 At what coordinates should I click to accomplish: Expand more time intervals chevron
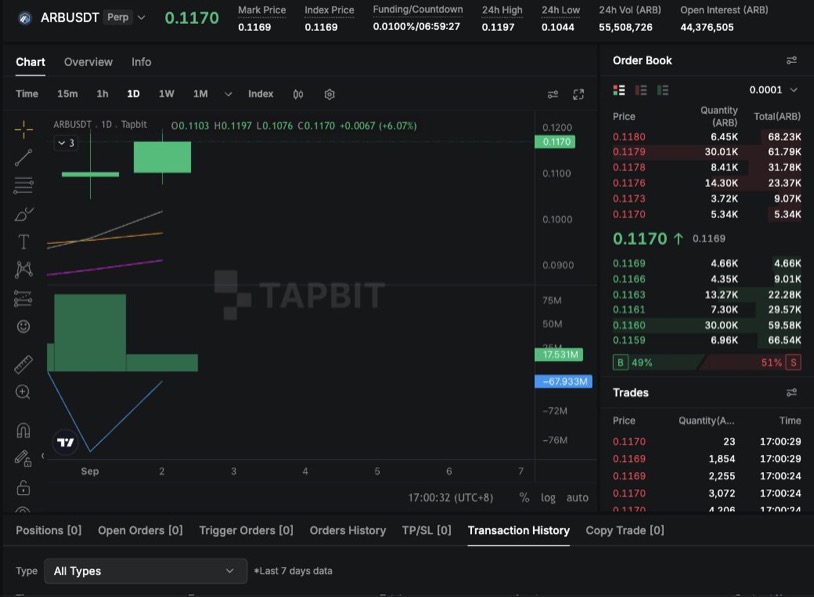(x=228, y=94)
